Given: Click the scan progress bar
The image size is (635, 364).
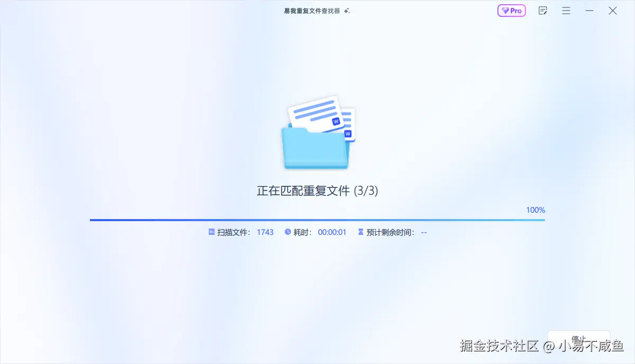Looking at the screenshot, I should point(317,220).
